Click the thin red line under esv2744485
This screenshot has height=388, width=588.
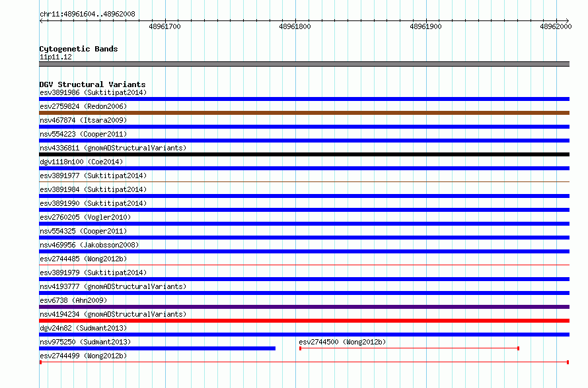[x=304, y=265]
